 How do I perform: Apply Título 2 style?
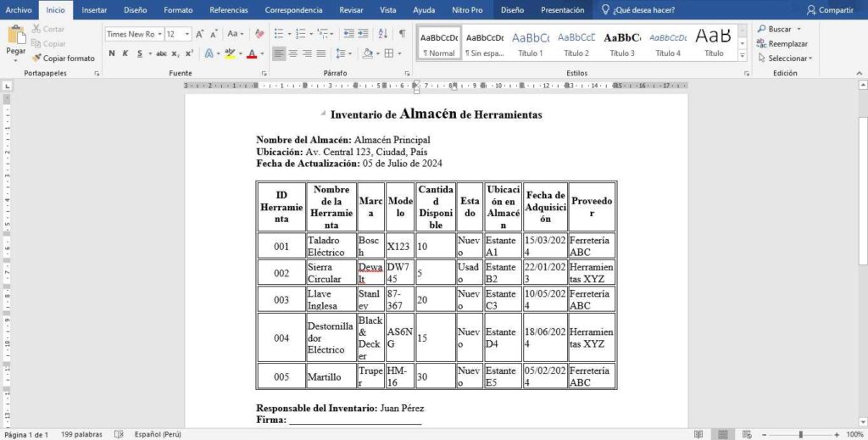(576, 44)
